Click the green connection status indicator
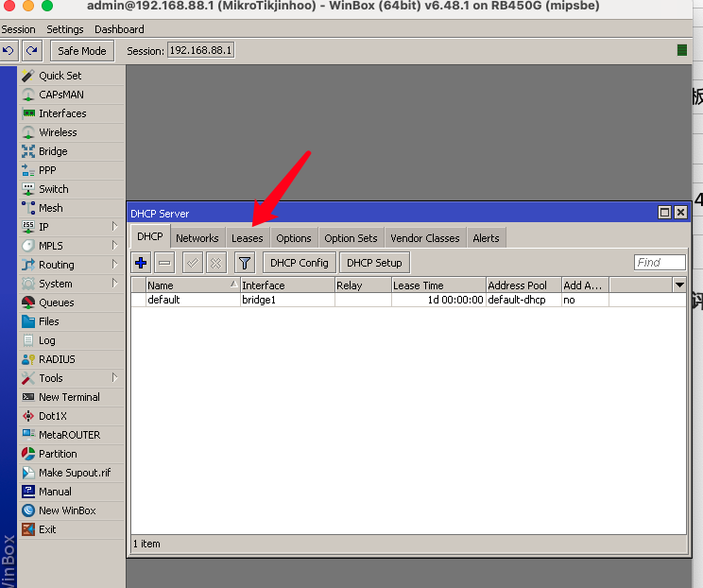Viewport: 703px width, 588px height. pyautogui.click(x=682, y=50)
